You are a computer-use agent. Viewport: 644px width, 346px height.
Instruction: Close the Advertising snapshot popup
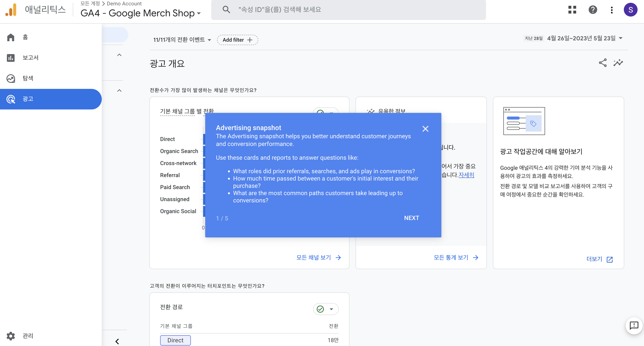pos(425,129)
